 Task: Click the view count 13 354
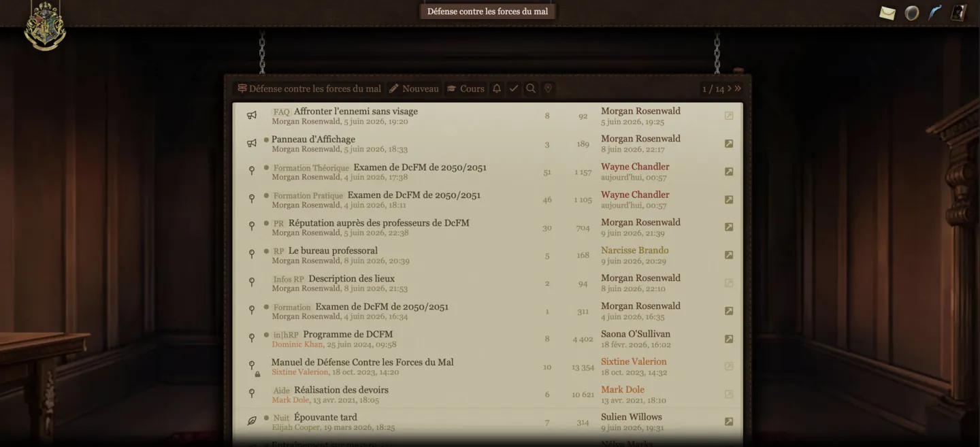(583, 367)
